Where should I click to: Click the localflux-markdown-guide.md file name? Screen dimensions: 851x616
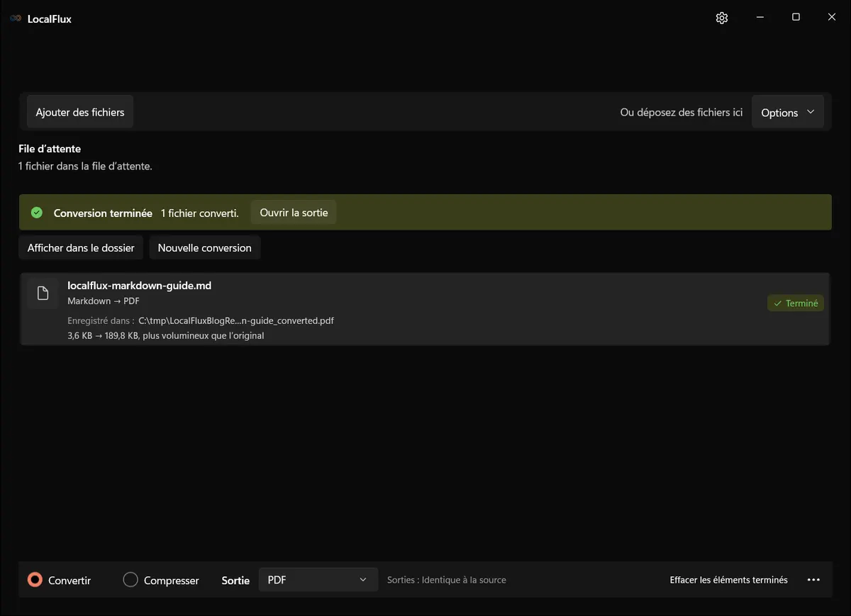pos(140,286)
